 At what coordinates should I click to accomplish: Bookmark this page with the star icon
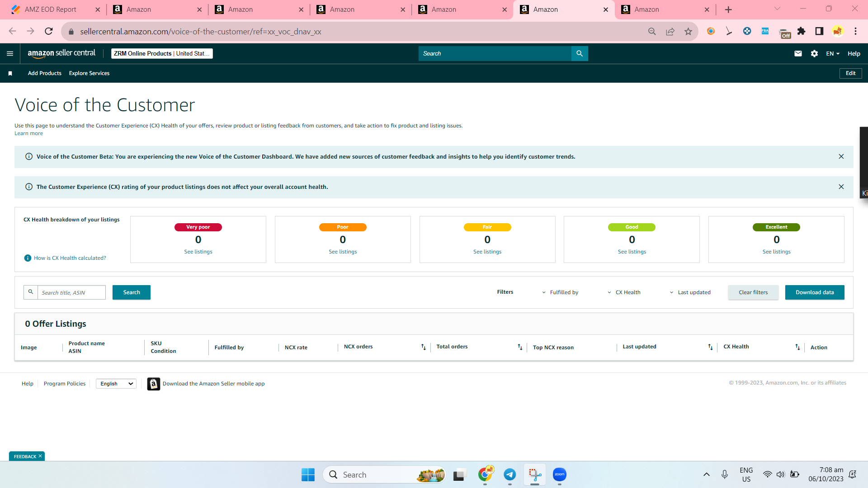(688, 31)
